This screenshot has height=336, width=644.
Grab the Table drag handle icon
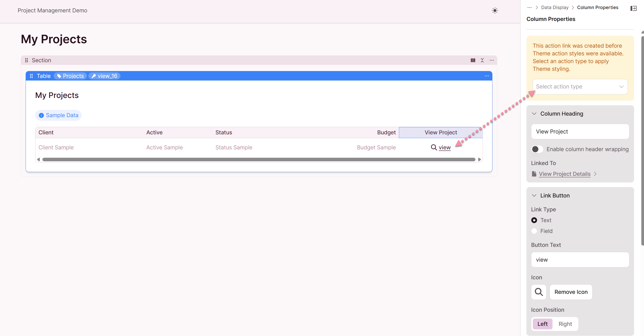pos(31,76)
